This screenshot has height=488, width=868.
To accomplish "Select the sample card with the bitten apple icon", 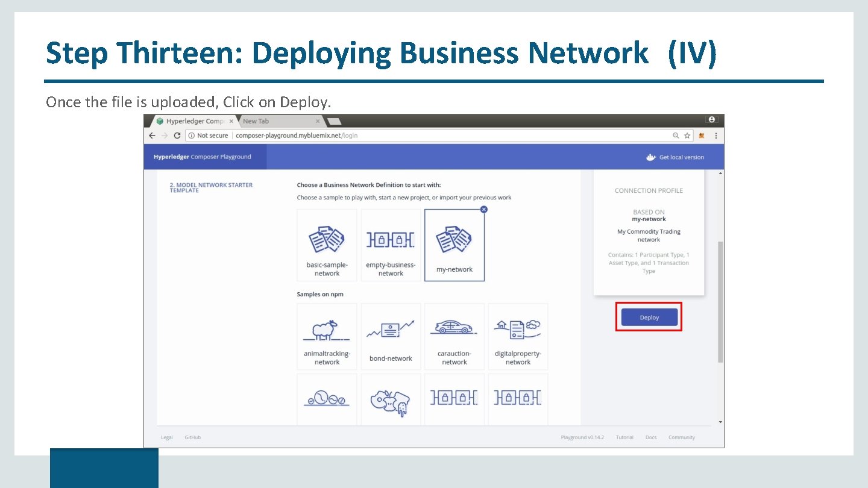I will point(391,400).
